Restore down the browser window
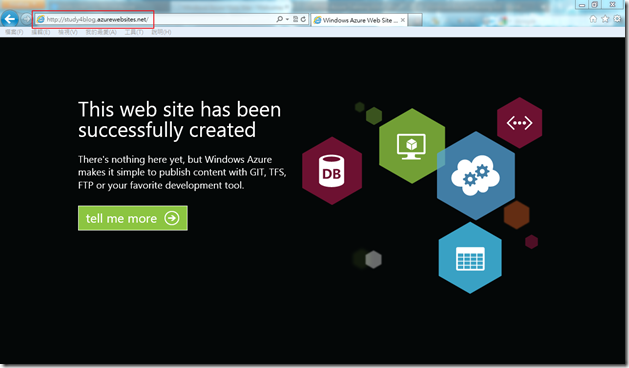Viewport: 629px width, 368px height. (594, 5)
